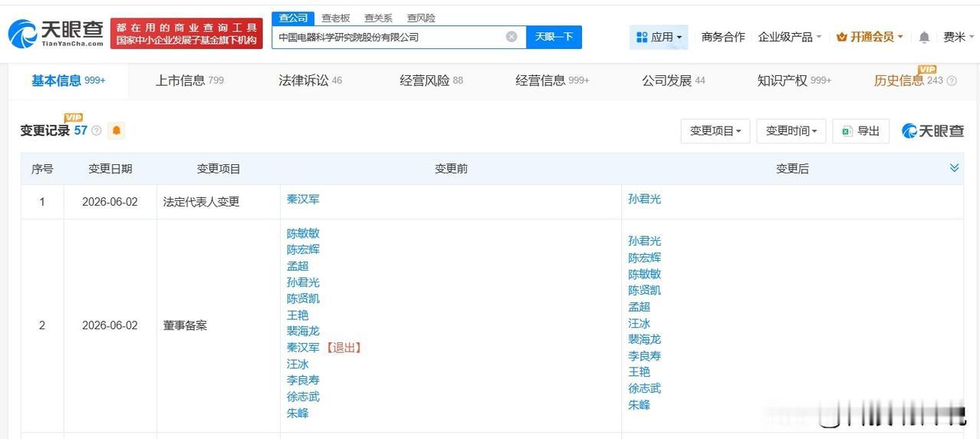This screenshot has width=980, height=439.
Task: Click the 变更后 column header
Action: pyautogui.click(x=792, y=169)
